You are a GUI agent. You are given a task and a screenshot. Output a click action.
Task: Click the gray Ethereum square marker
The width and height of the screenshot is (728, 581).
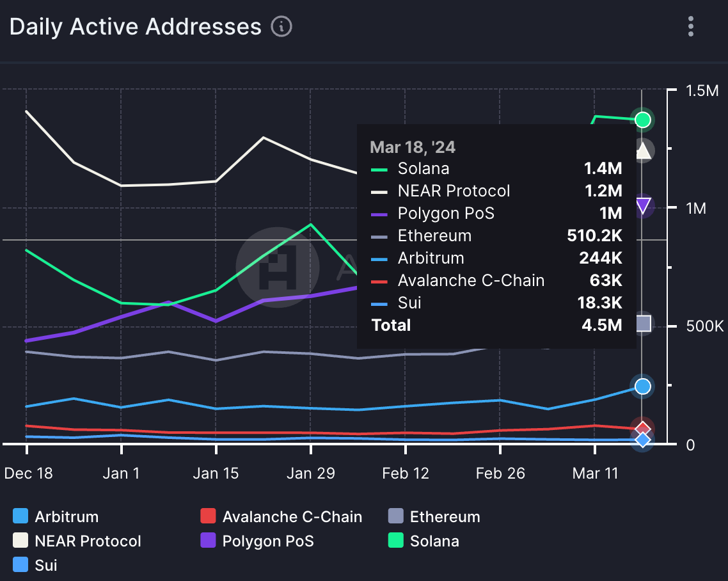click(643, 323)
